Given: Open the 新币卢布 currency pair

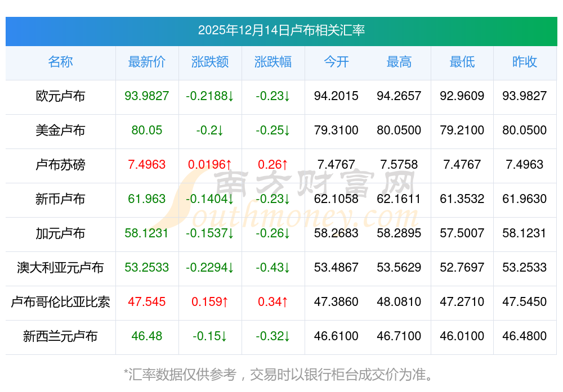Looking at the screenshot, I should pos(60,199).
